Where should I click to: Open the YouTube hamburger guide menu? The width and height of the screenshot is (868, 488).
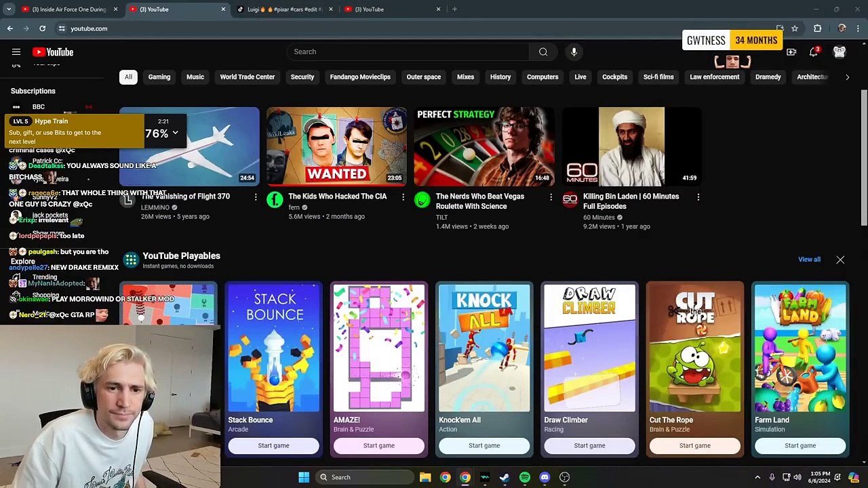click(x=16, y=52)
